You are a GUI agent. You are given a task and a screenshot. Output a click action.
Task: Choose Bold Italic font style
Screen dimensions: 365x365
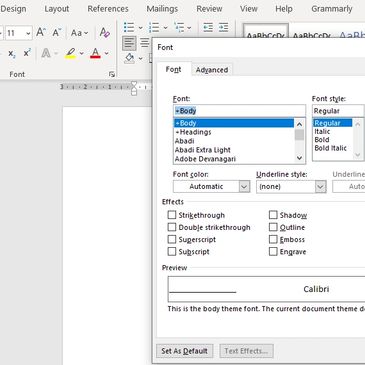tap(332, 148)
